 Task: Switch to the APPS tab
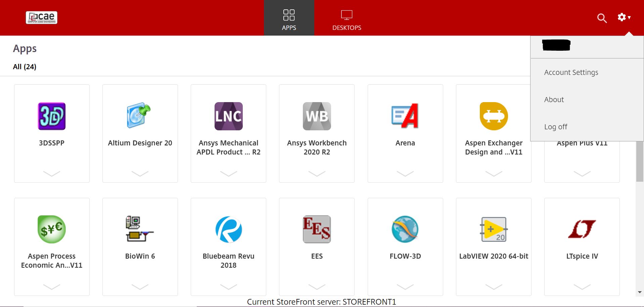point(289,18)
